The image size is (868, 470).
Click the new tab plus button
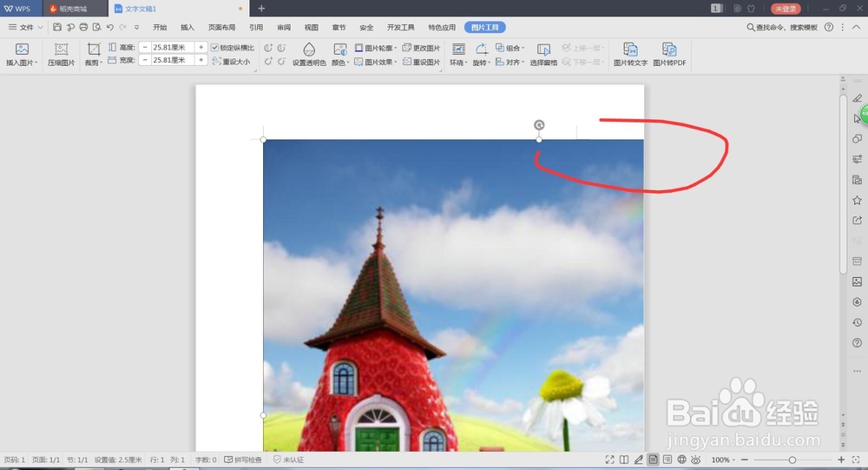(x=261, y=9)
